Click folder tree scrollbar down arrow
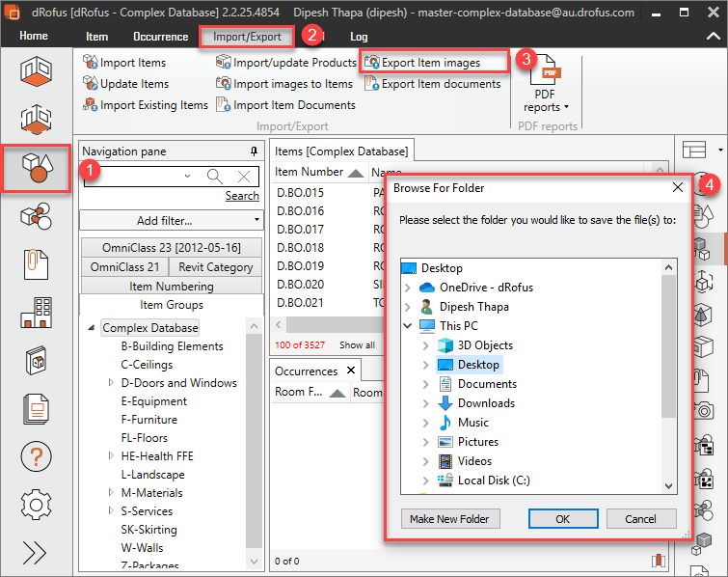Screen dimensions: 728x577 pyautogui.click(x=668, y=485)
